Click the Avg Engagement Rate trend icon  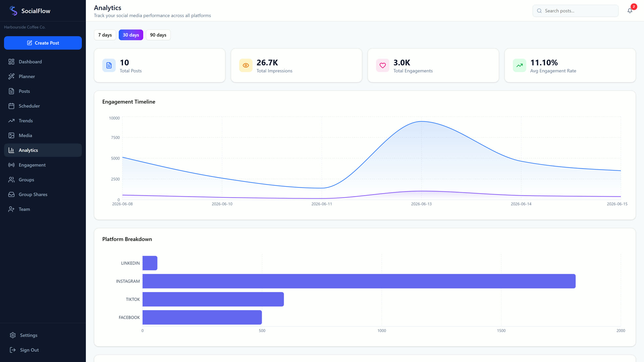[520, 65]
